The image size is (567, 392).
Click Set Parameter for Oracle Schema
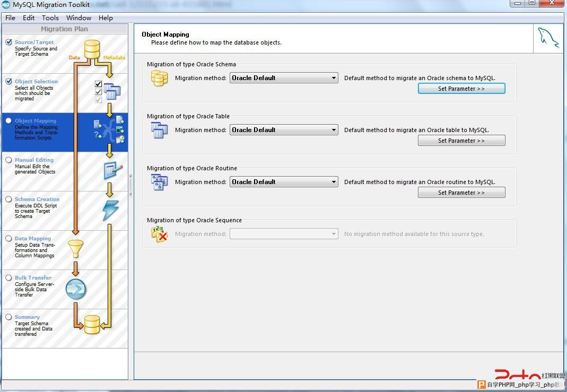(461, 89)
